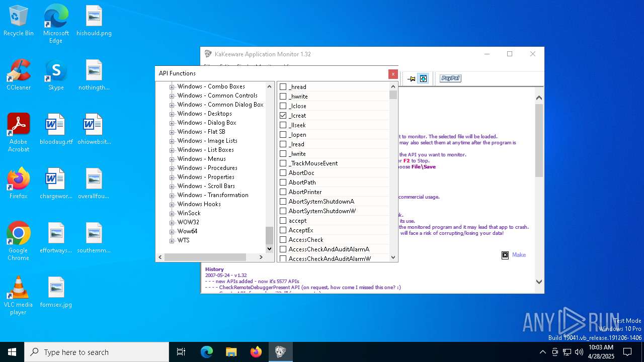This screenshot has height=362, width=644.
Task: Click tree horizontal scrollbar right arrow
Action: (261, 257)
